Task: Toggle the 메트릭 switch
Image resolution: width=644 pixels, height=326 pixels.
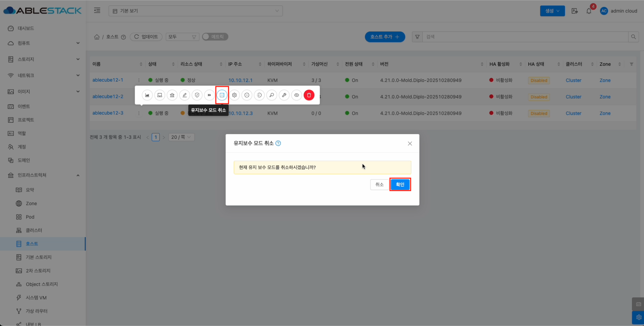Action: (x=215, y=37)
